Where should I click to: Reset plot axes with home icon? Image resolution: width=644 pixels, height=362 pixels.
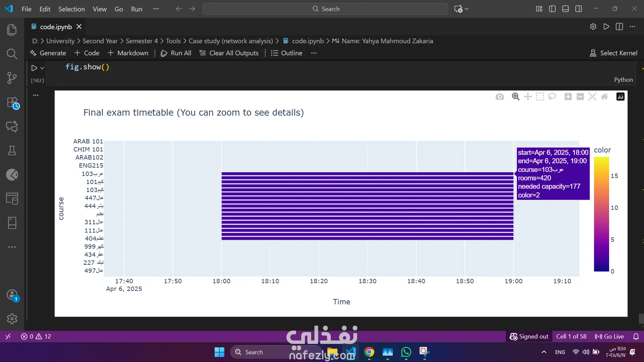pyautogui.click(x=604, y=97)
